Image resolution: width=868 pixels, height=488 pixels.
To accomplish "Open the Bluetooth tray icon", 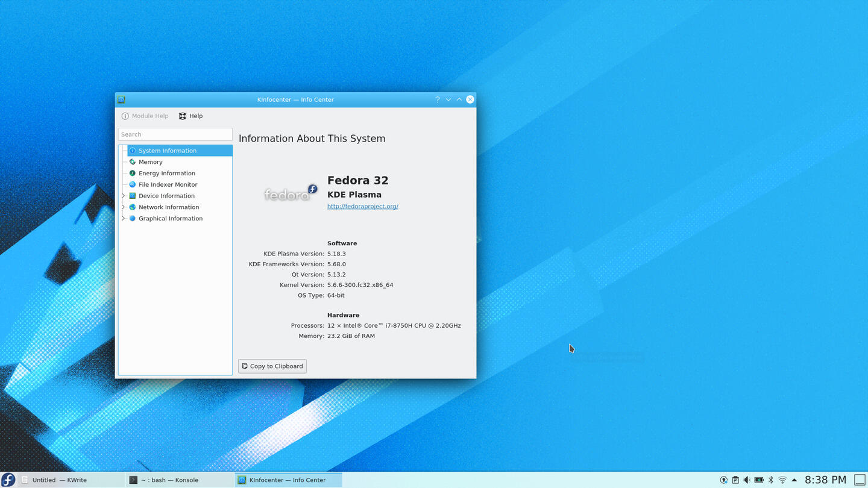I will point(770,480).
